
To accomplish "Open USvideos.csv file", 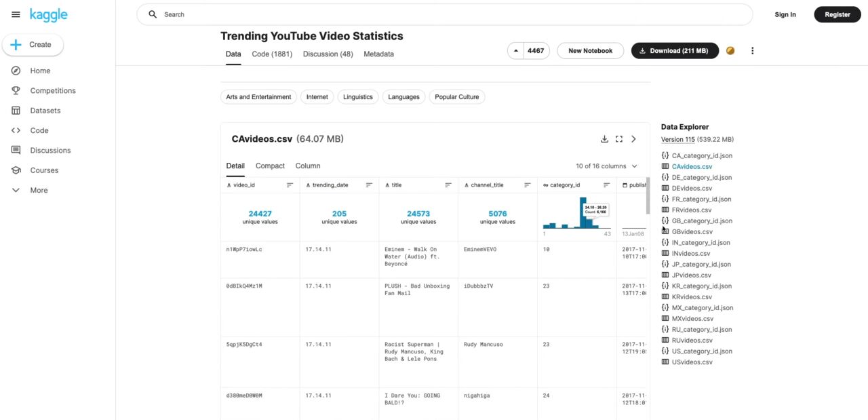I will click(x=692, y=362).
